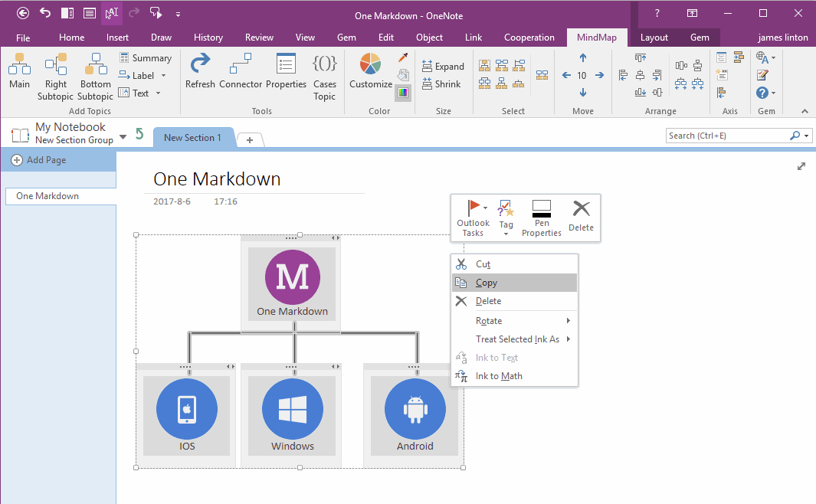Toggle touch/mouse mode in quick access
The image size is (816, 504).
[x=156, y=13]
